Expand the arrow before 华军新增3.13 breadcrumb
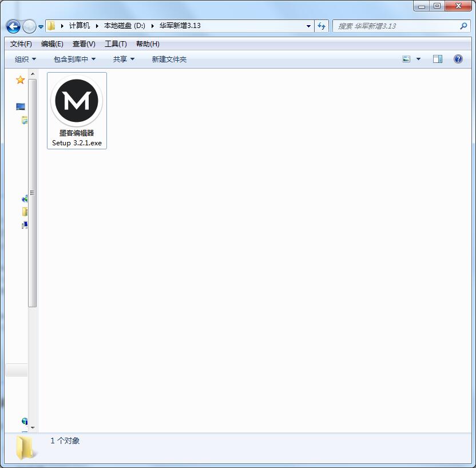The height and width of the screenshot is (468, 476). (152, 26)
